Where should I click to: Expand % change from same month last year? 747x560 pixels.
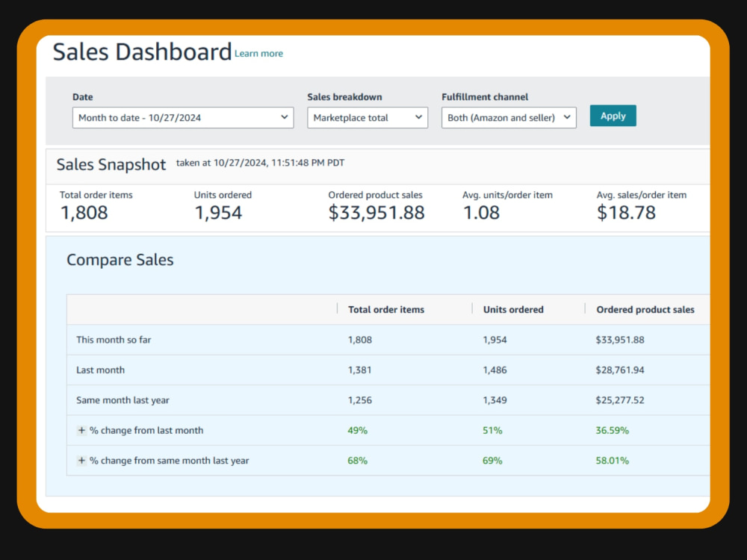[x=81, y=461]
